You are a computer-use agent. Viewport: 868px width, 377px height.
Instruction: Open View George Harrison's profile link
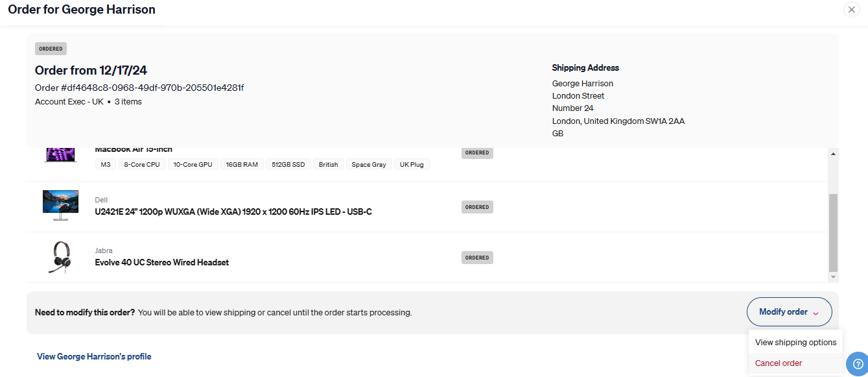coord(94,356)
